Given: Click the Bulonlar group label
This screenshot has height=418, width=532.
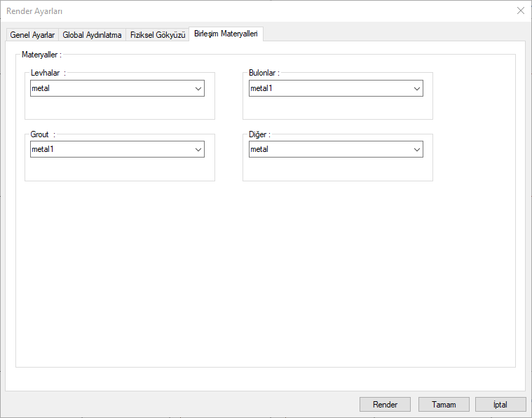Looking at the screenshot, I should (x=264, y=72).
